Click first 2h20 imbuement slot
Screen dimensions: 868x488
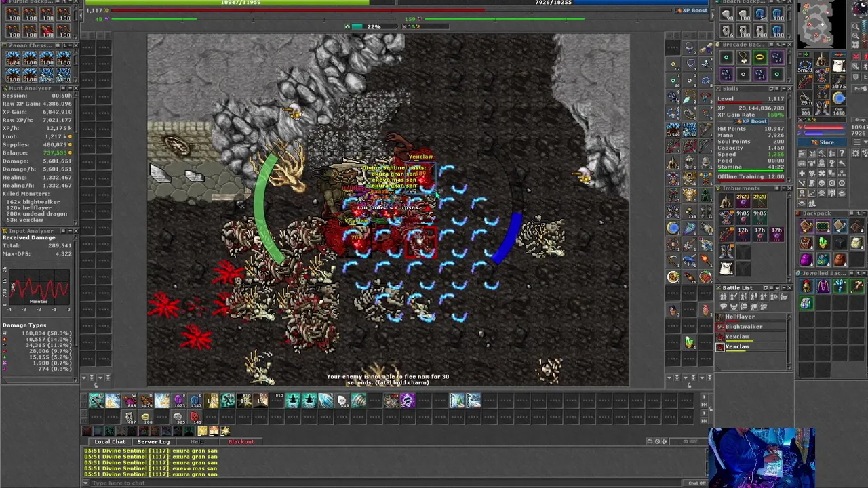(743, 201)
